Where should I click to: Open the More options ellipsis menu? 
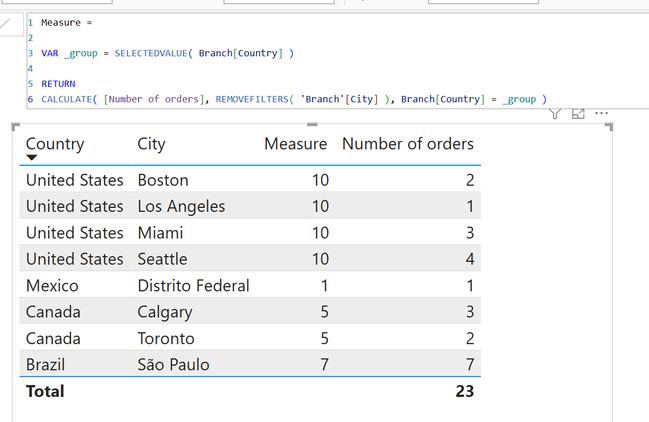pyautogui.click(x=601, y=113)
